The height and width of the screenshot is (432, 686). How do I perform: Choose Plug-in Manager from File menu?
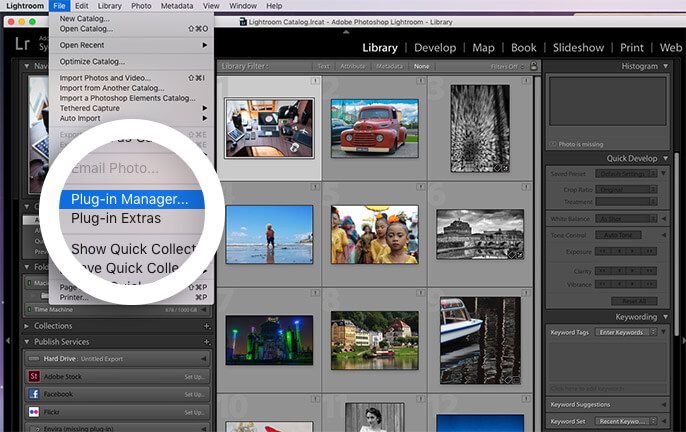pos(132,199)
